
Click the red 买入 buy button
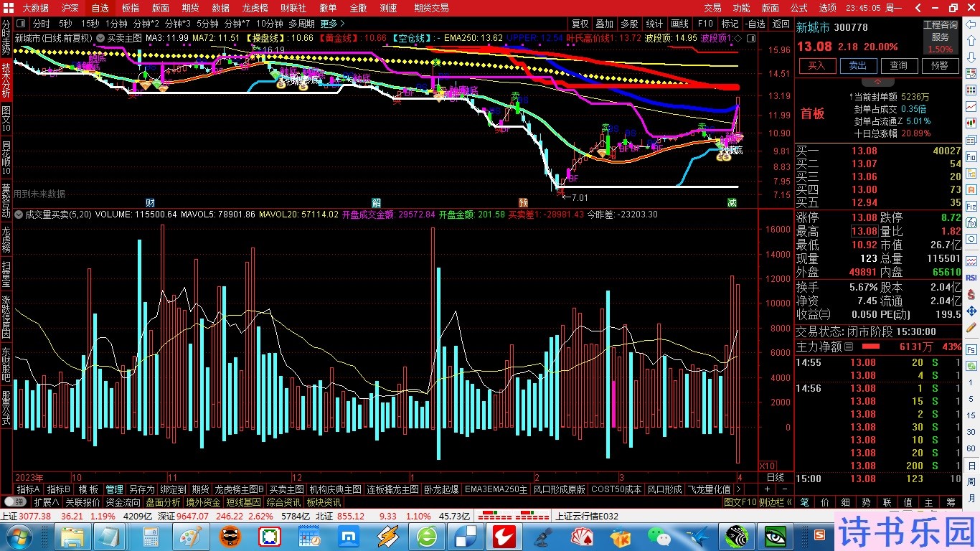(x=817, y=65)
